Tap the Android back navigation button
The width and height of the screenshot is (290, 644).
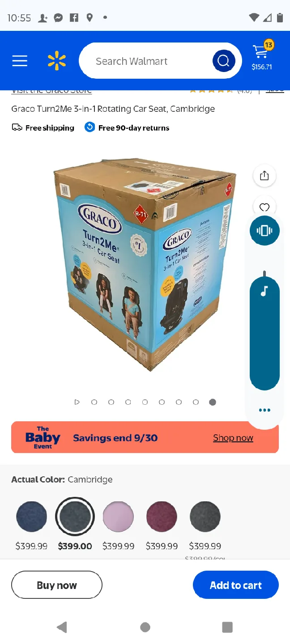(x=62, y=627)
